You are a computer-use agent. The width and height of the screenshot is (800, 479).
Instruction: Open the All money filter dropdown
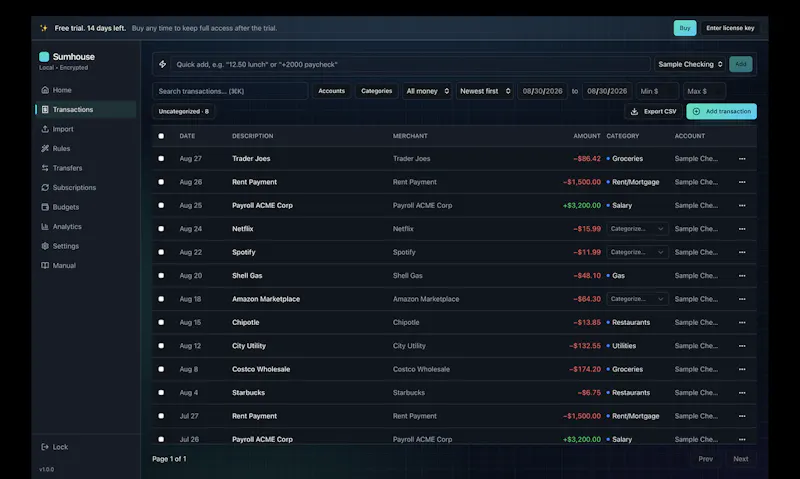click(428, 91)
